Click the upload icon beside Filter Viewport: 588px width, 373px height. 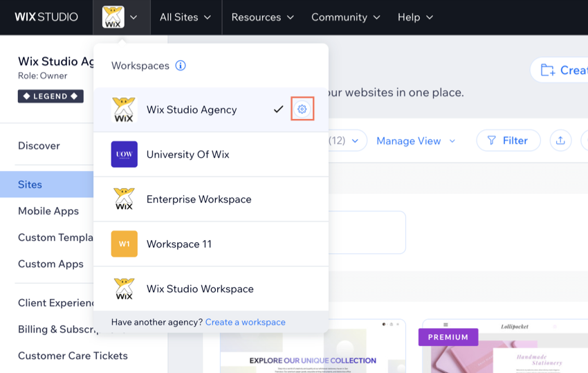click(x=560, y=140)
